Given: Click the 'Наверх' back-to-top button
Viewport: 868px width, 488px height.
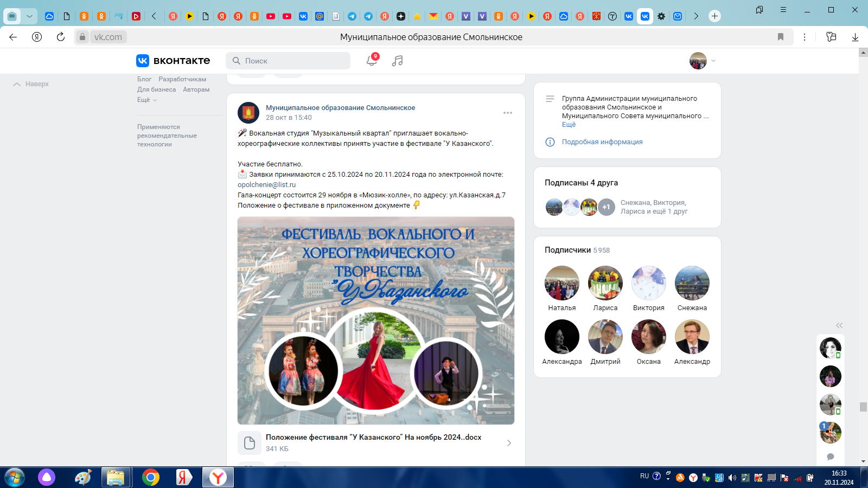Looking at the screenshot, I should (x=31, y=84).
